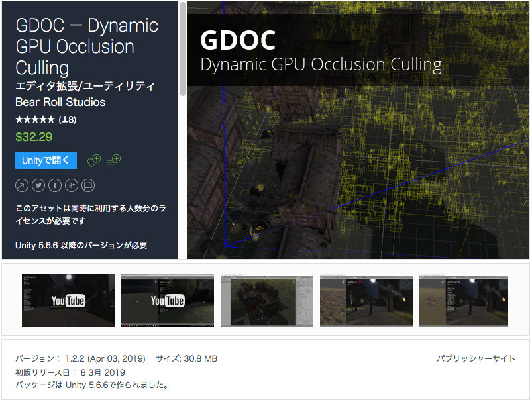Click the five-star rating

click(x=35, y=119)
